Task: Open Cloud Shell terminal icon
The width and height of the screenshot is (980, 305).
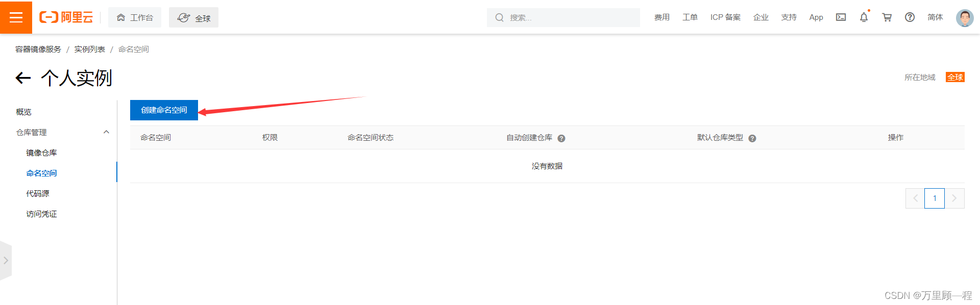Action: coord(841,17)
